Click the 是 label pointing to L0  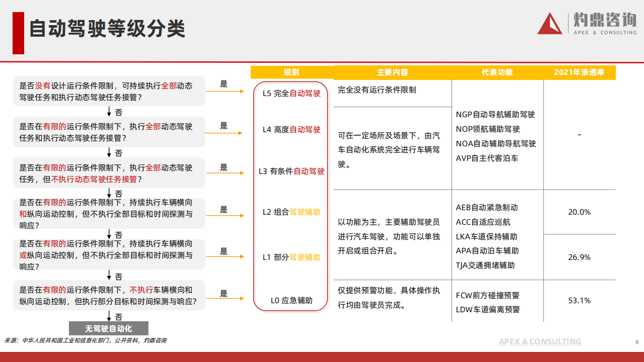224,294
